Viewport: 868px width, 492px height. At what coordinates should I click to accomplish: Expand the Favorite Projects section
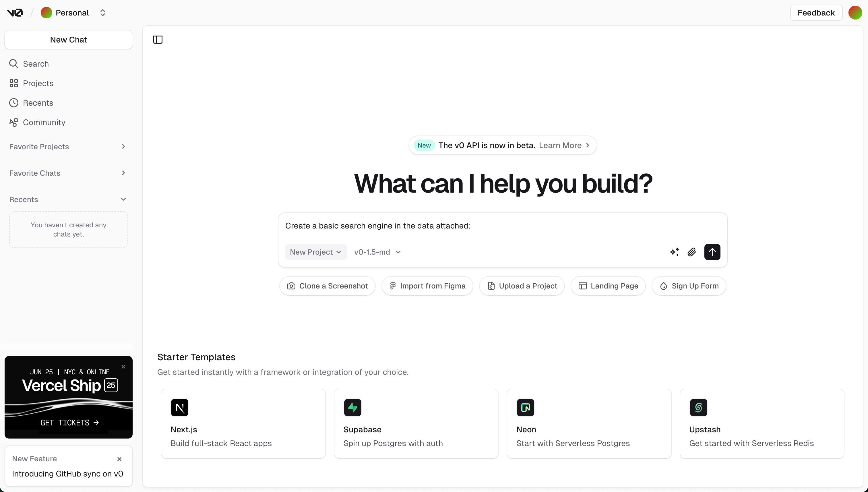(69, 147)
